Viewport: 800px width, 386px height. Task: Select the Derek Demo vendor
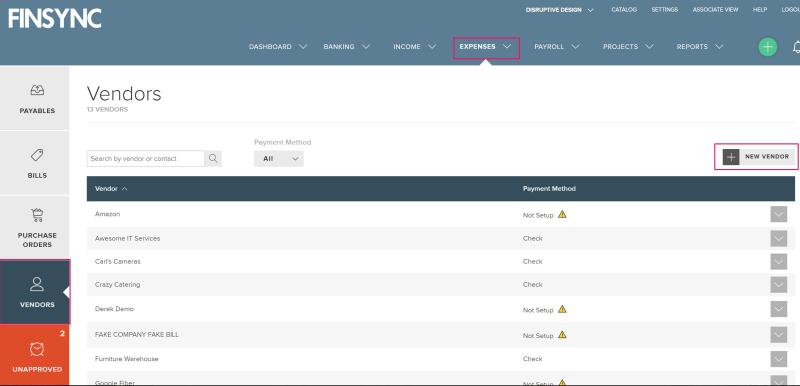(114, 309)
